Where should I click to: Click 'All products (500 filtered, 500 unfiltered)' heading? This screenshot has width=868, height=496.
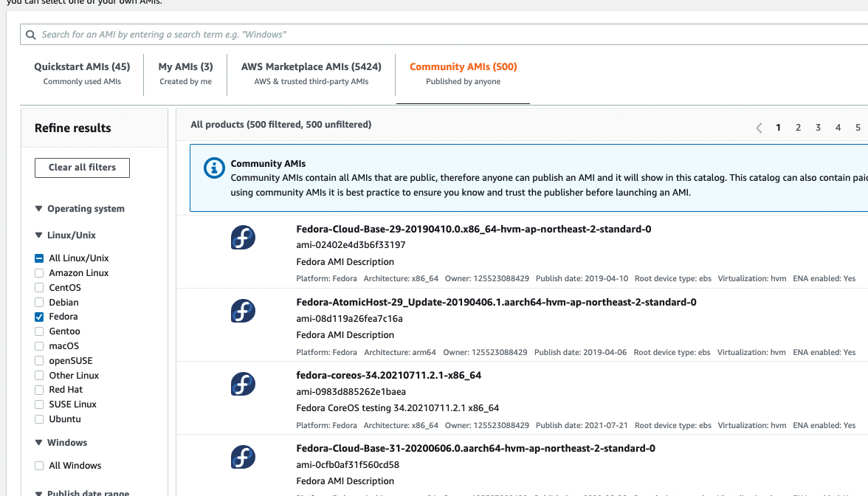point(280,125)
